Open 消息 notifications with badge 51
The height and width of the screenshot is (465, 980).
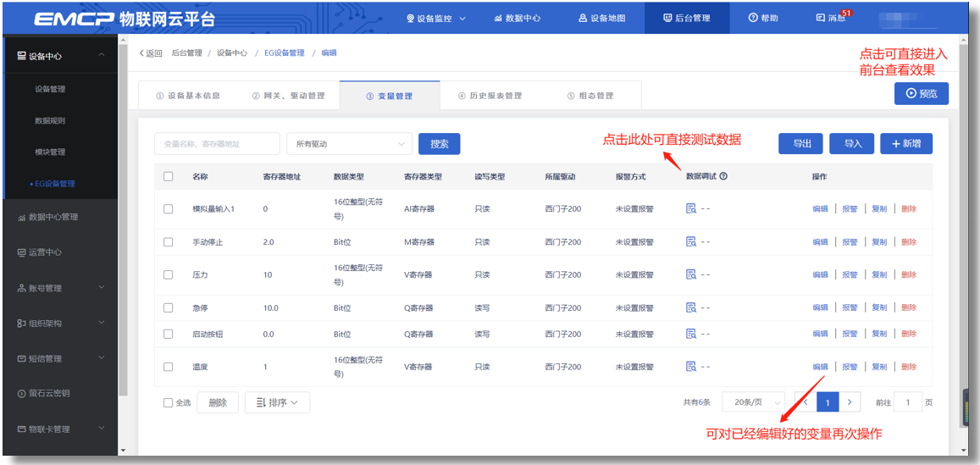click(831, 18)
